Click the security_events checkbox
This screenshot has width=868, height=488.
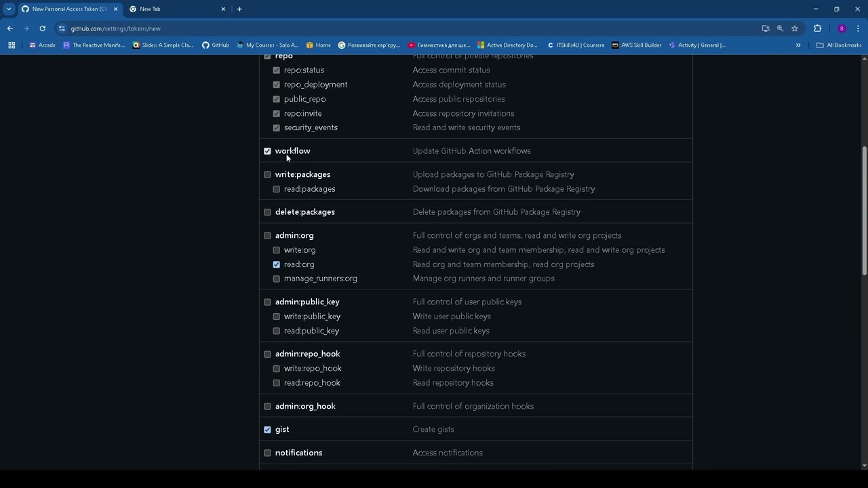pyautogui.click(x=276, y=127)
